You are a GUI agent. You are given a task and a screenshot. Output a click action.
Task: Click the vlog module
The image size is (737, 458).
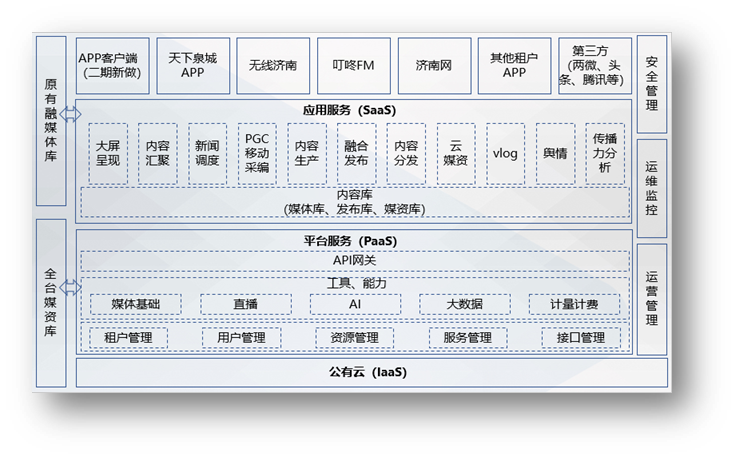point(506,153)
